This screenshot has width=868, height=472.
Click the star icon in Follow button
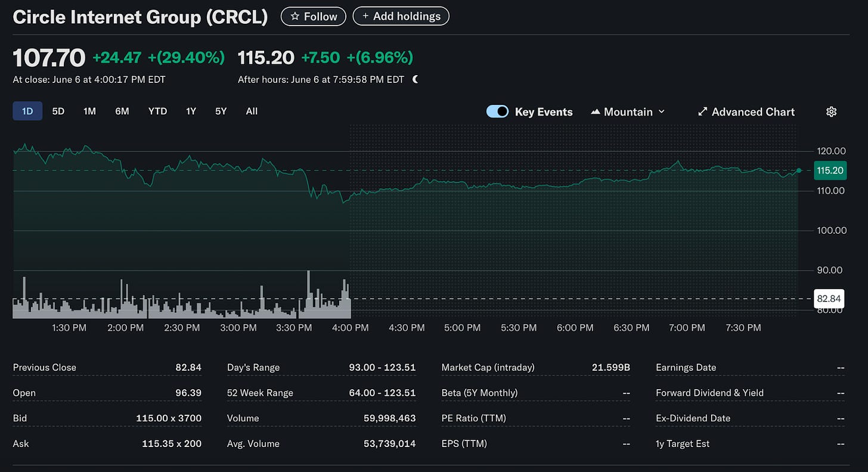coord(294,17)
